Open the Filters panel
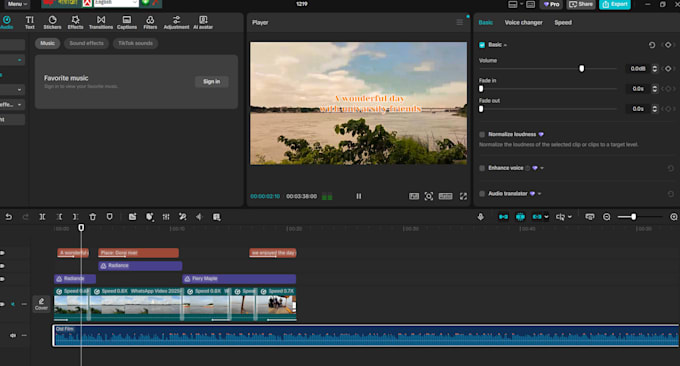680x366 pixels. 150,23
